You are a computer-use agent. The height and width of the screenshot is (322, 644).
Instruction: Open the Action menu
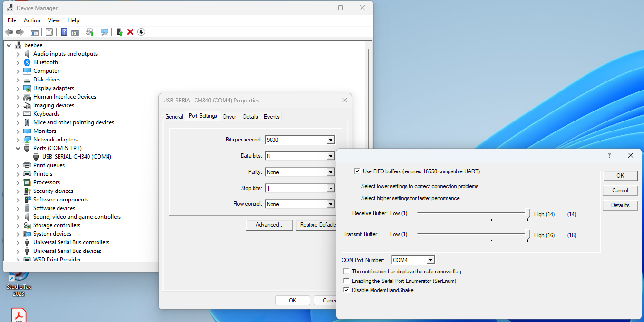point(32,20)
